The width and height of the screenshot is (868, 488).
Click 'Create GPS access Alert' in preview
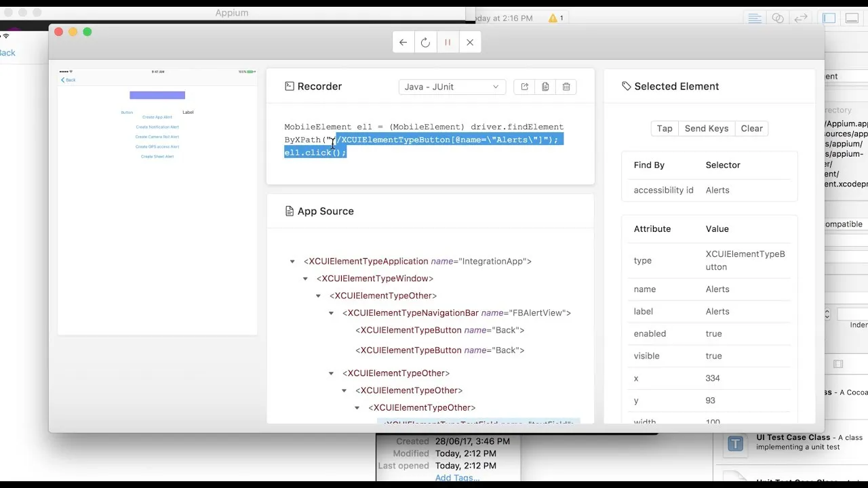157,146
